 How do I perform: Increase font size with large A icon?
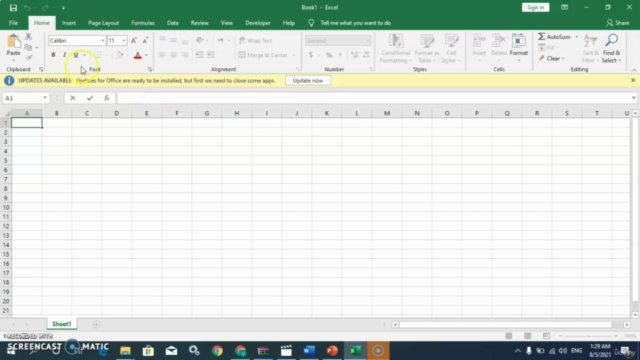[134, 40]
